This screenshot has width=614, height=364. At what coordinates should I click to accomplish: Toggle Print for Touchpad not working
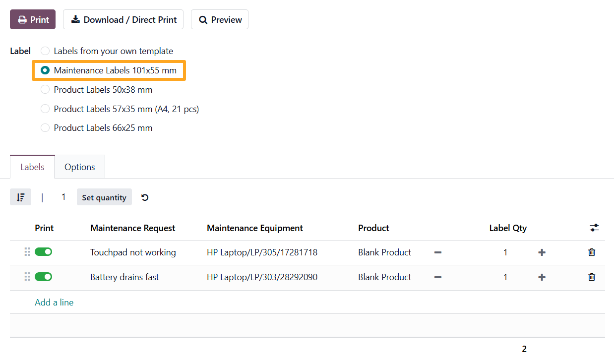[43, 252]
